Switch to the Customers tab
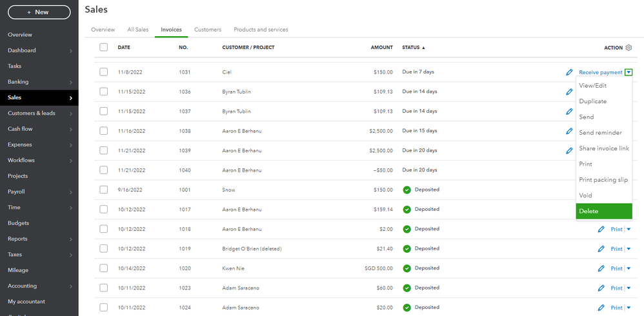This screenshot has width=644, height=316. pos(208,30)
